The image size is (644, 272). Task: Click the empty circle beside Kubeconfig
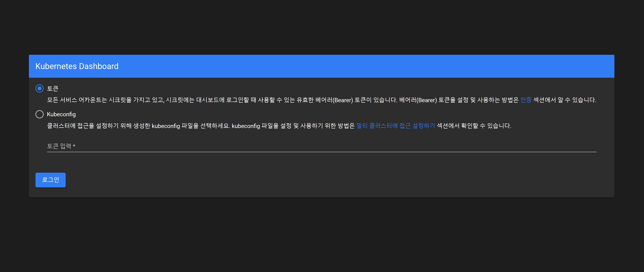(39, 114)
